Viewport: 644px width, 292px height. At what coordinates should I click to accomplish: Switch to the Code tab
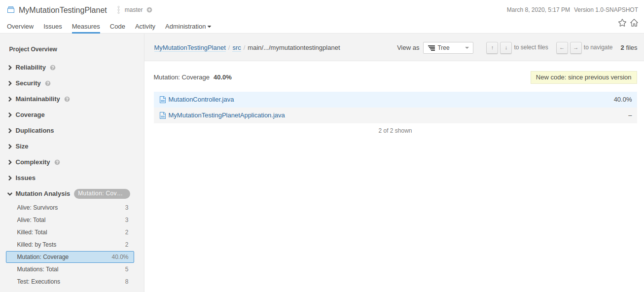tap(117, 27)
